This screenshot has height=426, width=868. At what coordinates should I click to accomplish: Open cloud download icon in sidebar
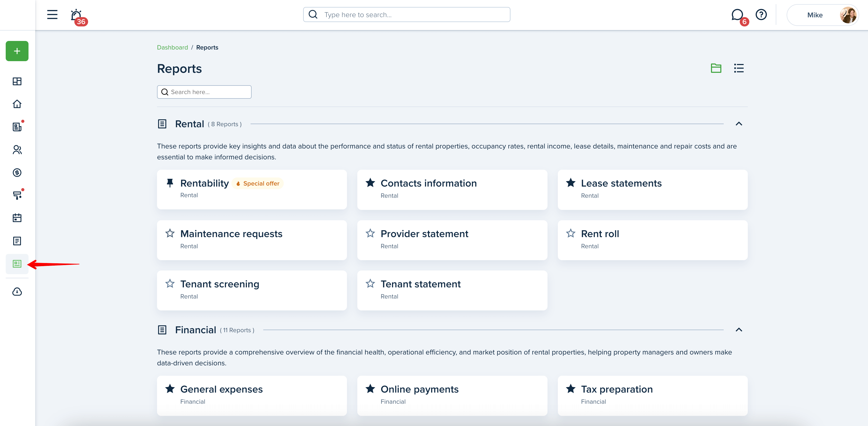click(17, 292)
